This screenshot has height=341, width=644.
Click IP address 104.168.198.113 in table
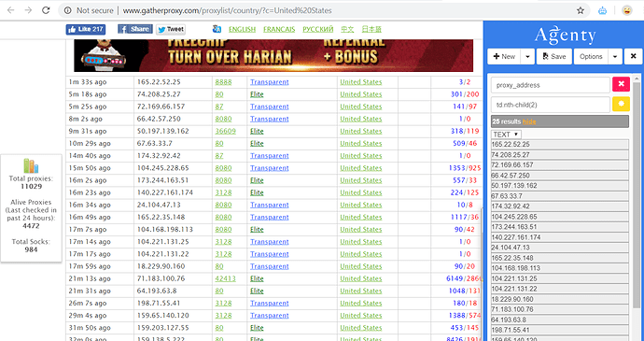tap(164, 230)
